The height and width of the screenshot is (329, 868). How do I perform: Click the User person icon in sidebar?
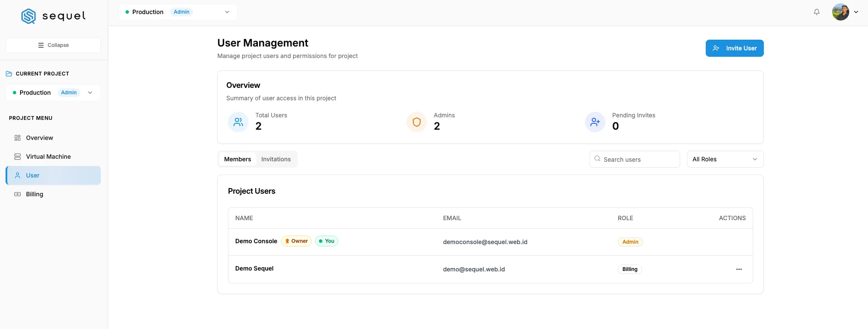click(18, 175)
